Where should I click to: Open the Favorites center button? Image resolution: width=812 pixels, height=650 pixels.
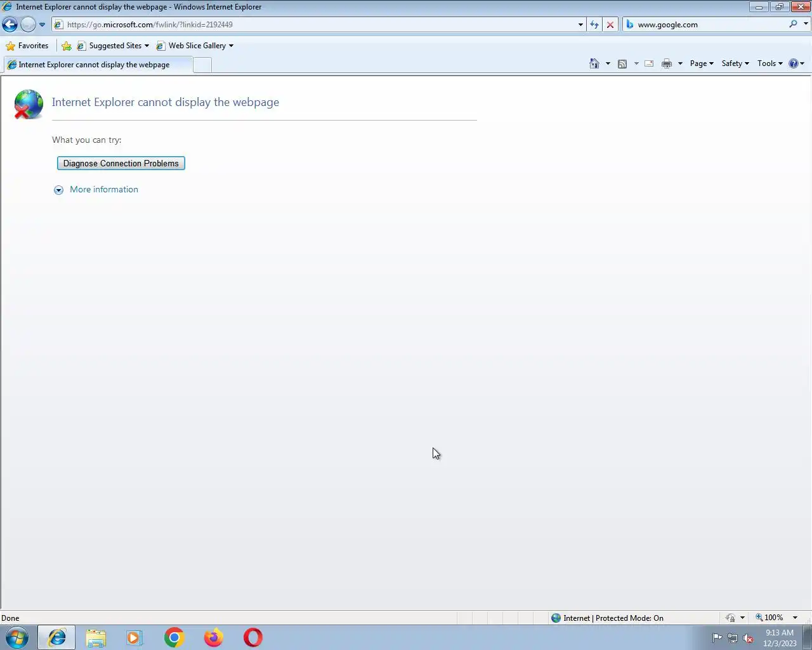coord(27,46)
